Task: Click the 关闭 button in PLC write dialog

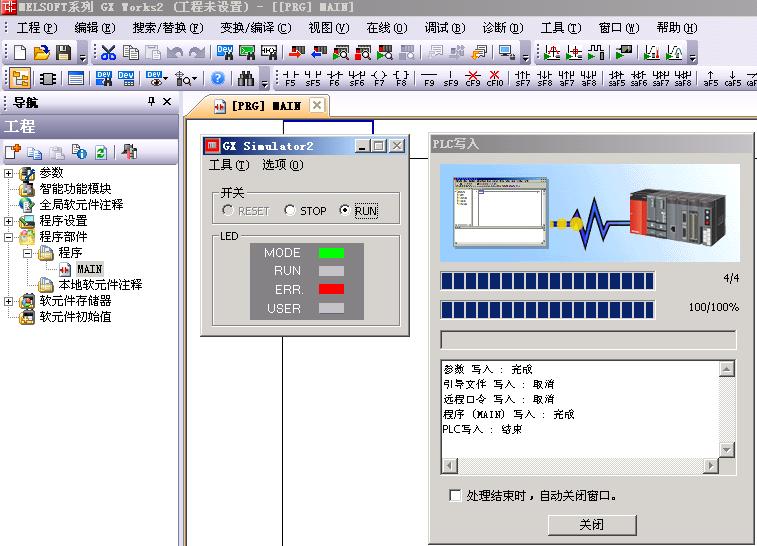Action: (591, 524)
